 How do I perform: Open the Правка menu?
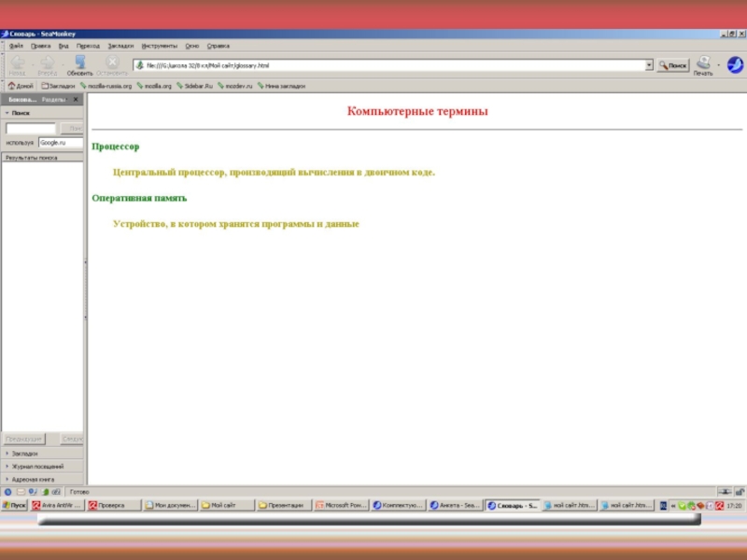(x=40, y=46)
